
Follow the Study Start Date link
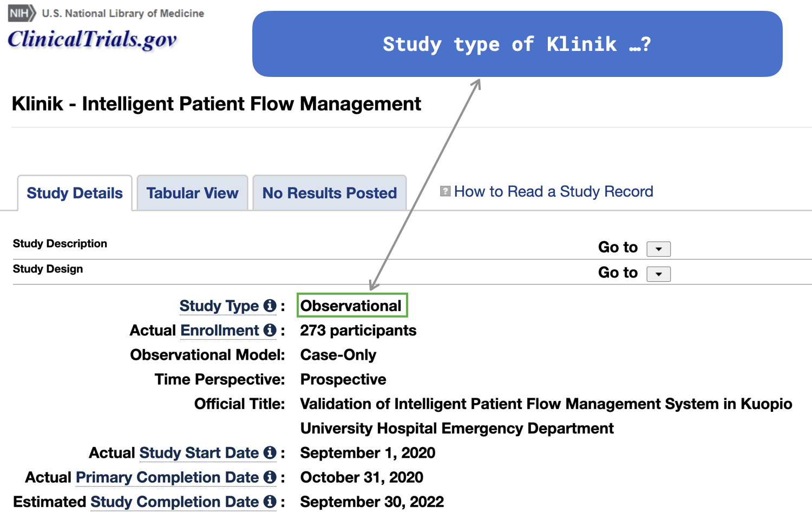pyautogui.click(x=199, y=453)
